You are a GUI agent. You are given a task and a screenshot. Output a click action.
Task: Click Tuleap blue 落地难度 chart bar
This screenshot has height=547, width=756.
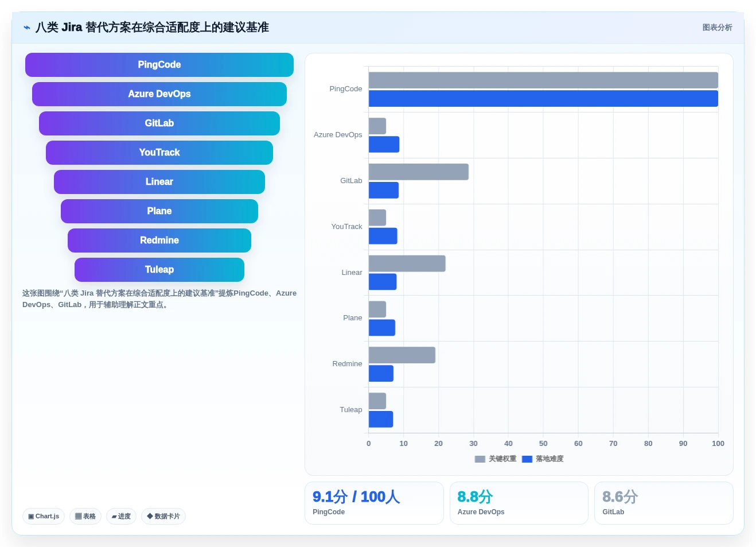click(381, 420)
